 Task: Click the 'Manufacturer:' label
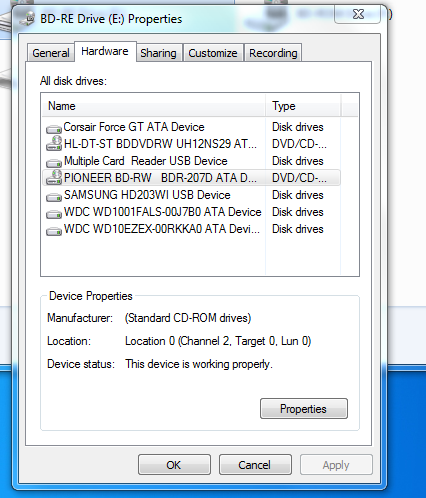tap(80, 318)
